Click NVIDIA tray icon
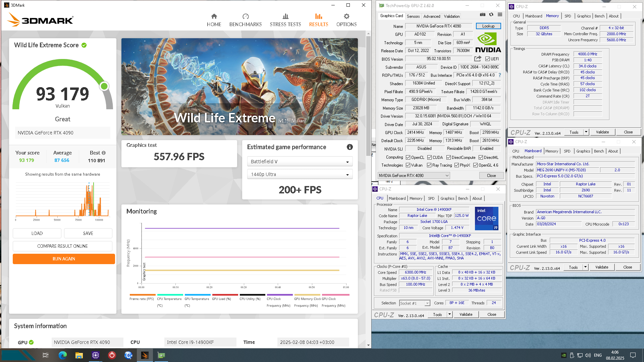The width and height of the screenshot is (644, 362). point(564,355)
